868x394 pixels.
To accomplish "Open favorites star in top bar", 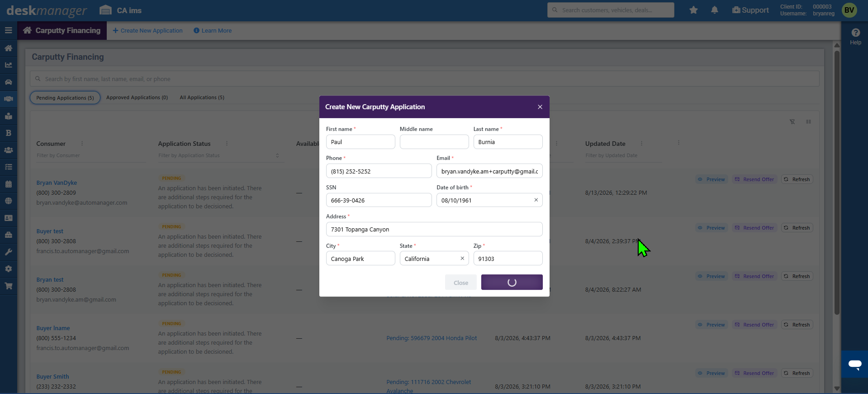I will (x=693, y=10).
